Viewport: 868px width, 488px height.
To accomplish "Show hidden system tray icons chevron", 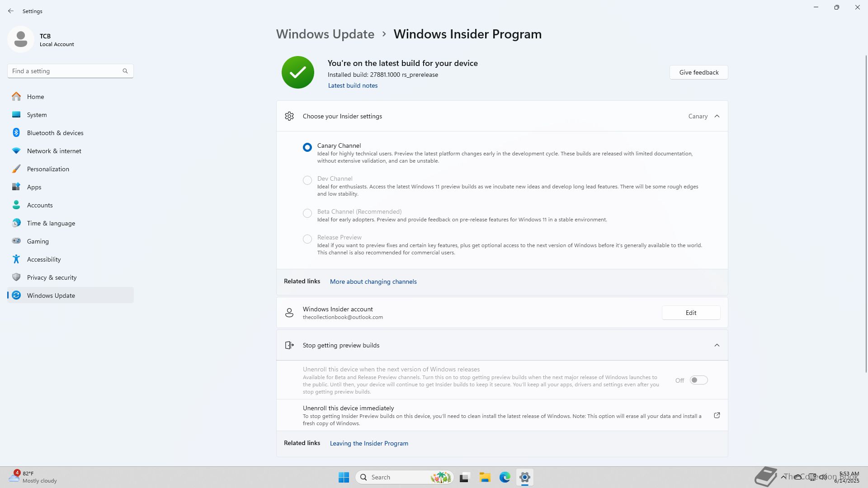I will [783, 477].
